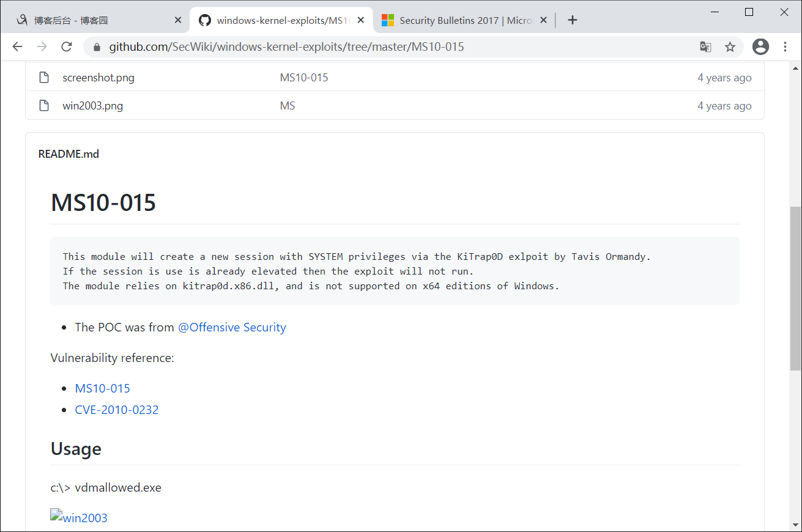The height and width of the screenshot is (532, 802).
Task: Switch to the 博客后台 - 博客园 tab
Action: pyautogui.click(x=92, y=20)
